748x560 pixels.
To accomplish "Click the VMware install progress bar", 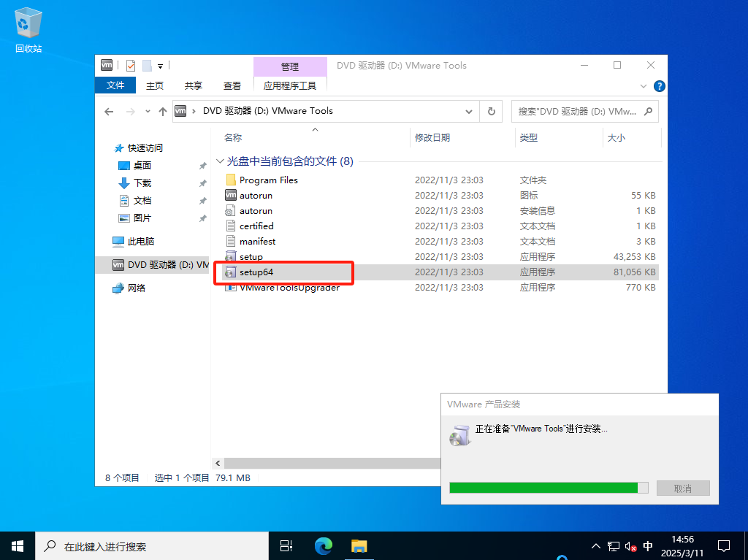I will point(549,488).
